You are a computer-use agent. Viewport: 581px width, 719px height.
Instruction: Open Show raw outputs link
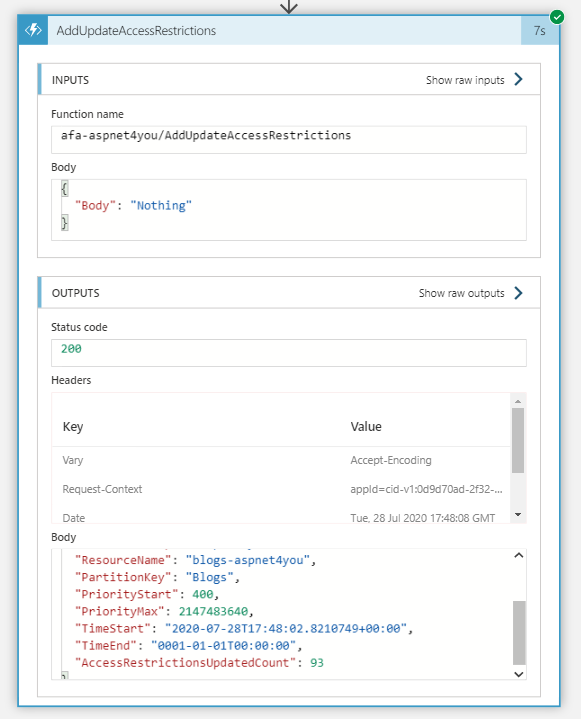click(x=461, y=293)
